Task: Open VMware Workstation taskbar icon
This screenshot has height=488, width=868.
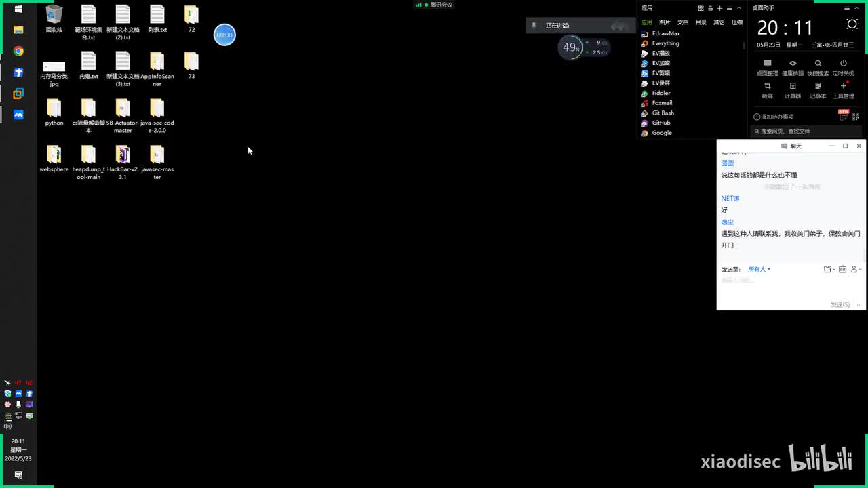Action: click(x=18, y=94)
